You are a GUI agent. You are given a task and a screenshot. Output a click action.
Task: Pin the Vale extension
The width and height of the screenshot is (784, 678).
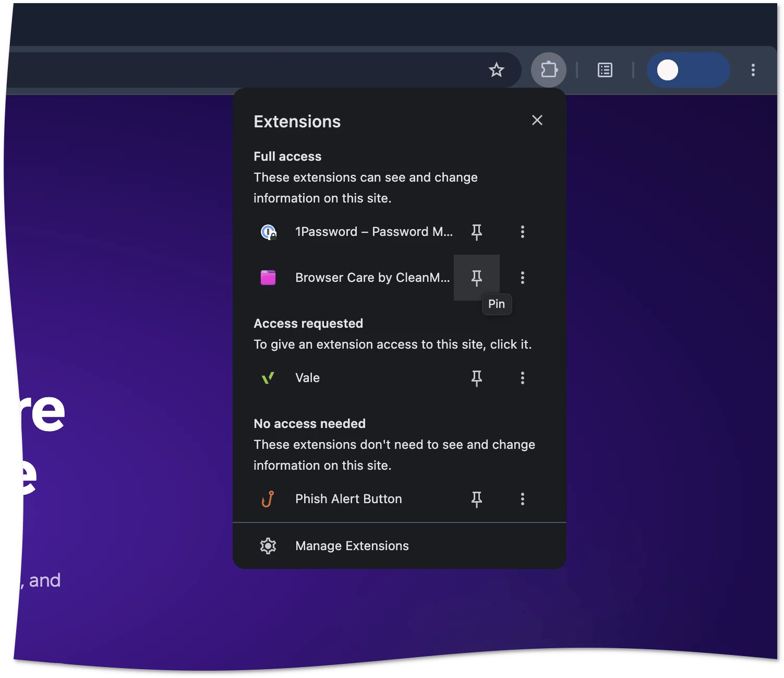click(476, 378)
